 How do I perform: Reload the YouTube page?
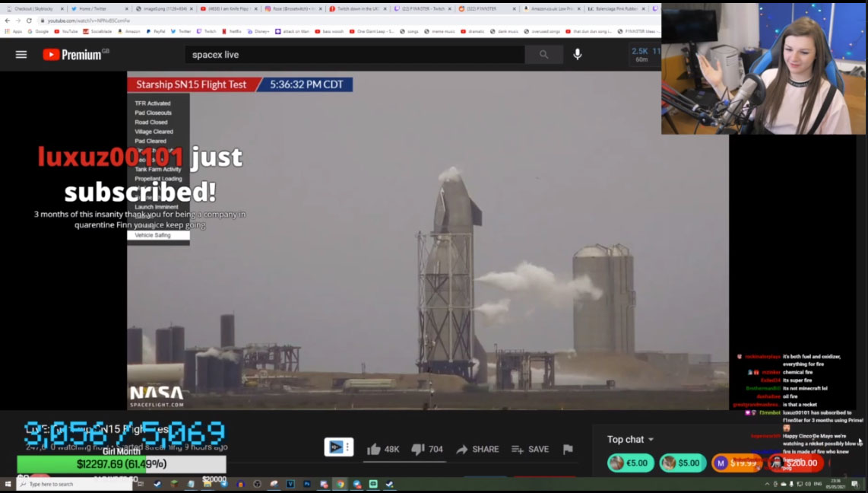pos(29,21)
